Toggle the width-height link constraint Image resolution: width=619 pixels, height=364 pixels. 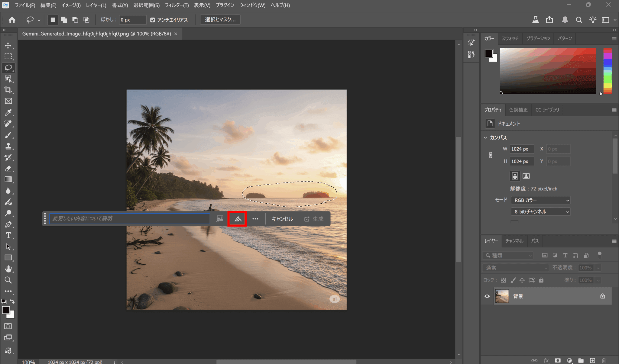(x=490, y=155)
